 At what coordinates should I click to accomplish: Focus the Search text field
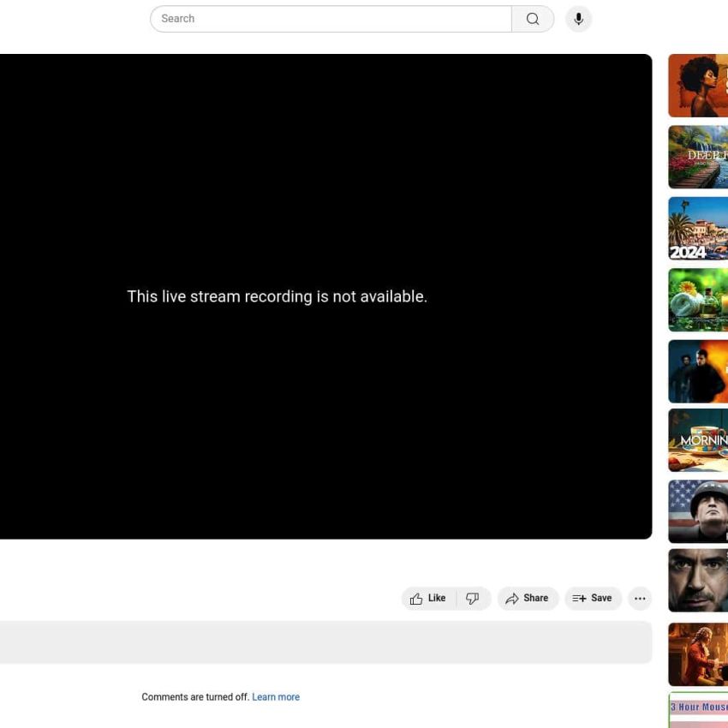pyautogui.click(x=330, y=19)
